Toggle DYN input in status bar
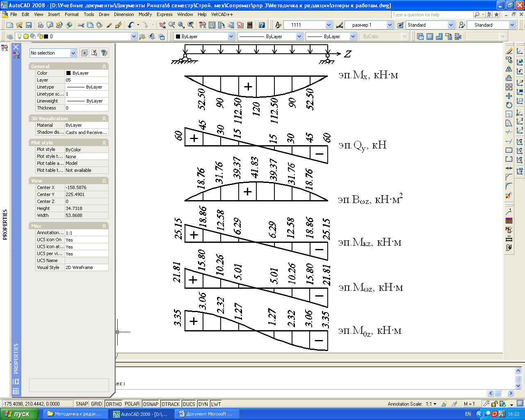The width and height of the screenshot is (525, 420). [x=203, y=404]
